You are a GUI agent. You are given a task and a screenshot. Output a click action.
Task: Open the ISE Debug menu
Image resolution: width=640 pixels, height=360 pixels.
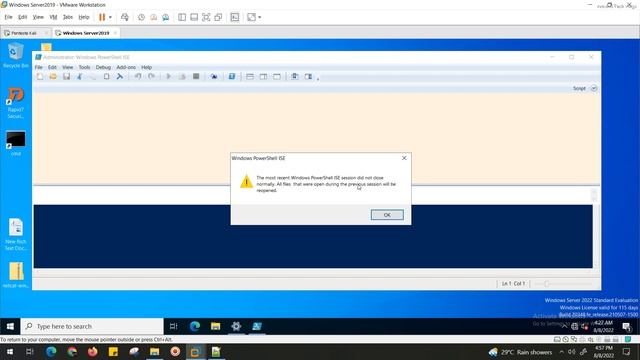(103, 67)
